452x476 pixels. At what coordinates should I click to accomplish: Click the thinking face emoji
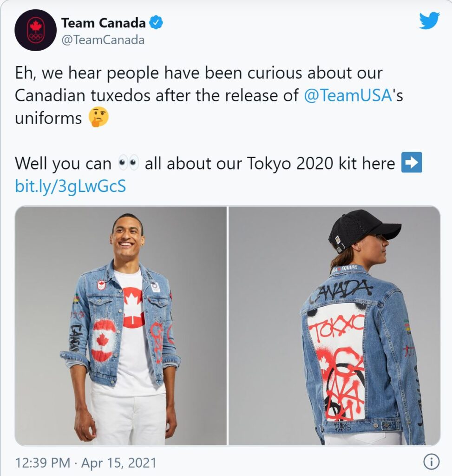click(98, 117)
